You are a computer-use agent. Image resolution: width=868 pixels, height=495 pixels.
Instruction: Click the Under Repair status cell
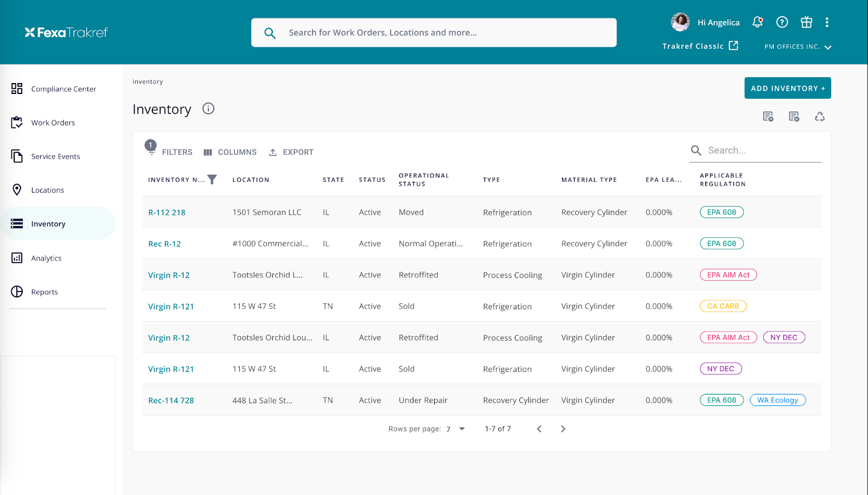[423, 400]
